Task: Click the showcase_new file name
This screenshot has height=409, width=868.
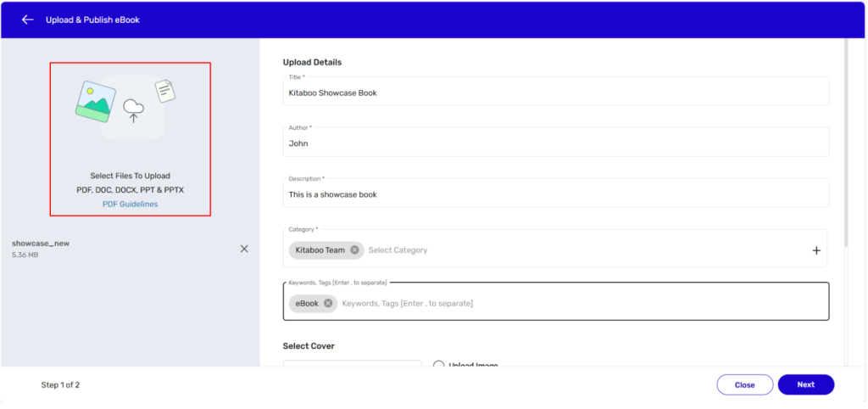Action: click(x=41, y=244)
